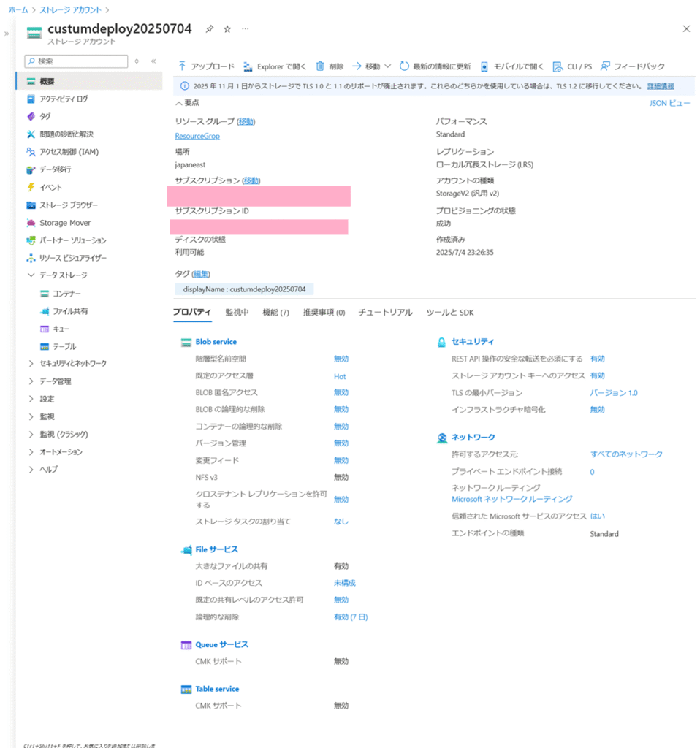Collapse the sidebar menu with double chevron
The width and height of the screenshot is (700, 748).
click(x=153, y=61)
